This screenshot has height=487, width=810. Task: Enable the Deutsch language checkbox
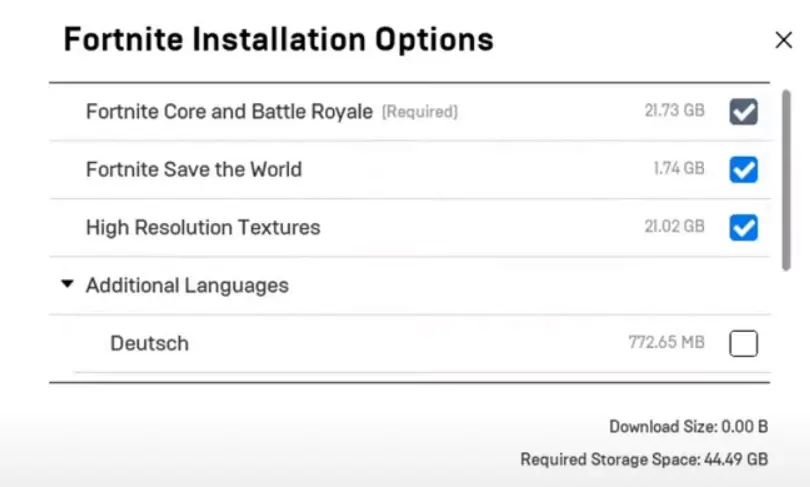tap(743, 344)
